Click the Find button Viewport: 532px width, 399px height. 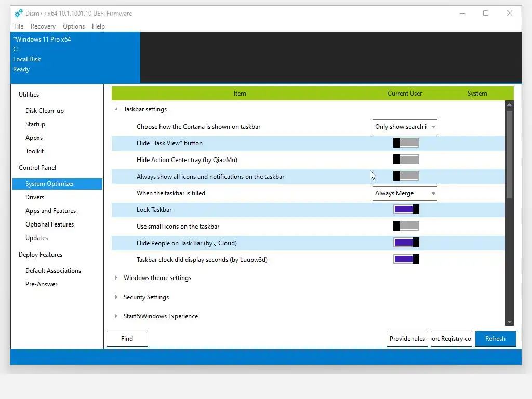(127, 339)
